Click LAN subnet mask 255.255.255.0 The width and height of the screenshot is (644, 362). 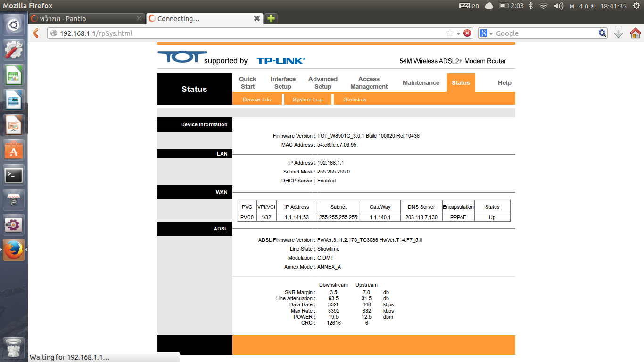click(333, 172)
